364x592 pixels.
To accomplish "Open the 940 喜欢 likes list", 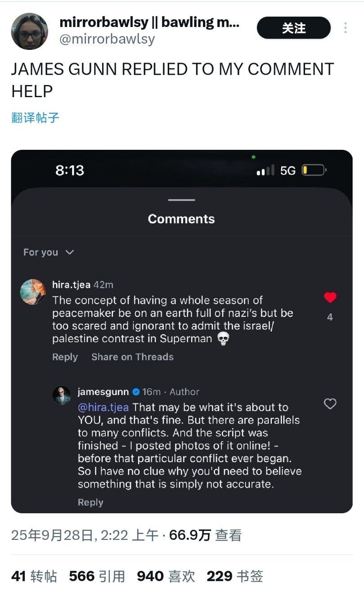I will pyautogui.click(x=166, y=576).
